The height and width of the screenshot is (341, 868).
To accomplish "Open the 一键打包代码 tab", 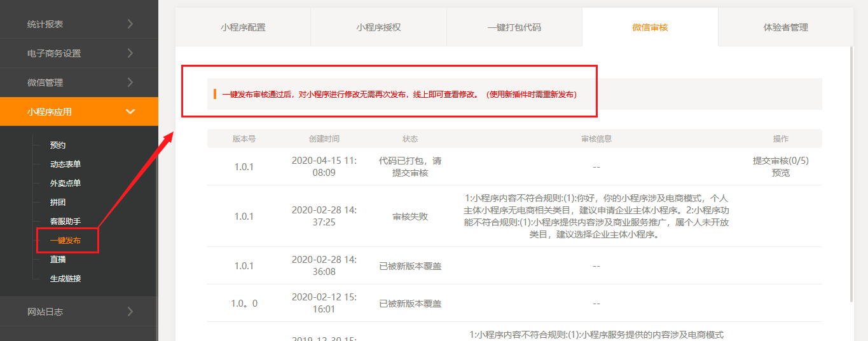I will [x=514, y=27].
